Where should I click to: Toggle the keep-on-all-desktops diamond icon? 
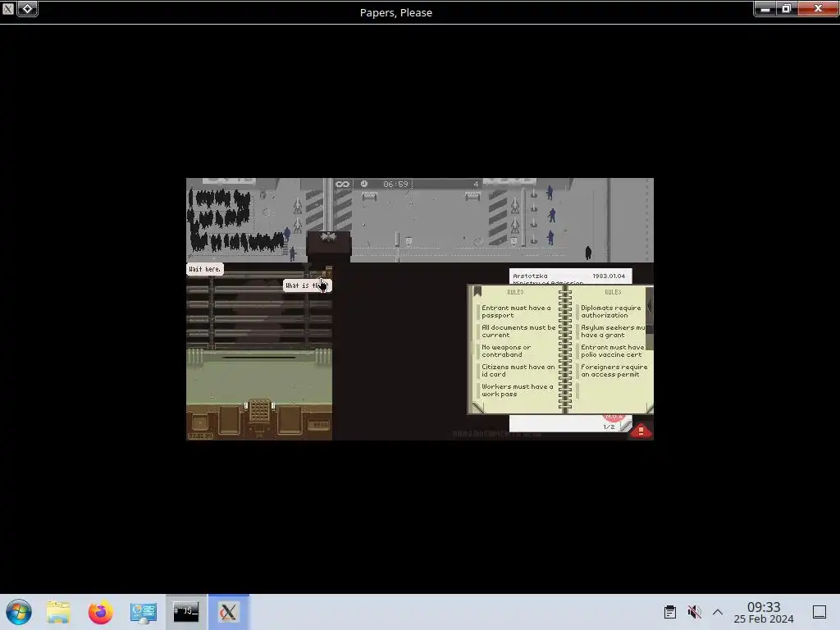(27, 8)
